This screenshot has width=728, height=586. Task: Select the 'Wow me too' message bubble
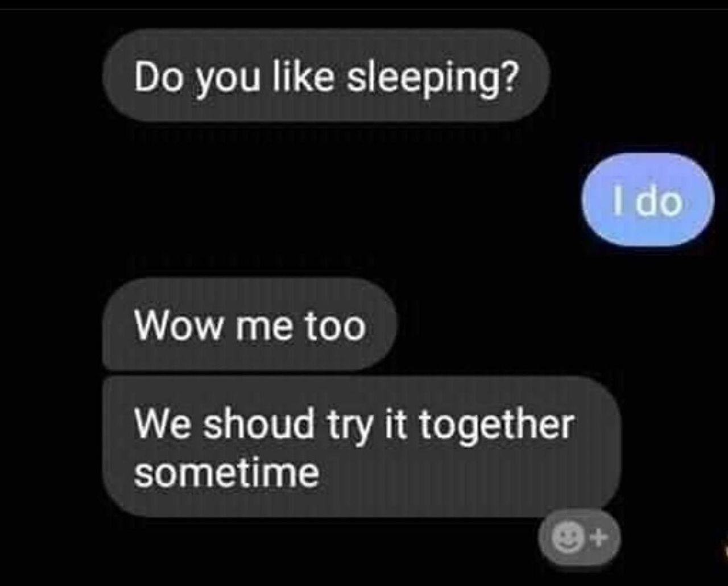249,324
